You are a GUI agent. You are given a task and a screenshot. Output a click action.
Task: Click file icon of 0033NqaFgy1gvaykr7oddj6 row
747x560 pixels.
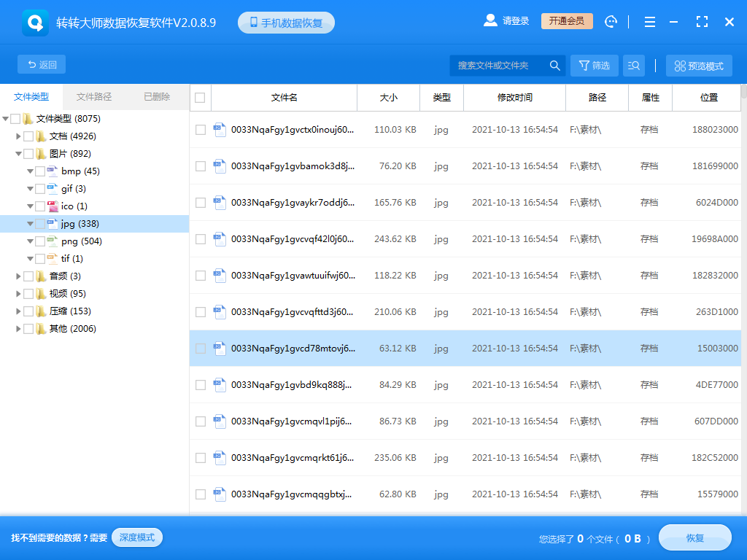pos(220,203)
